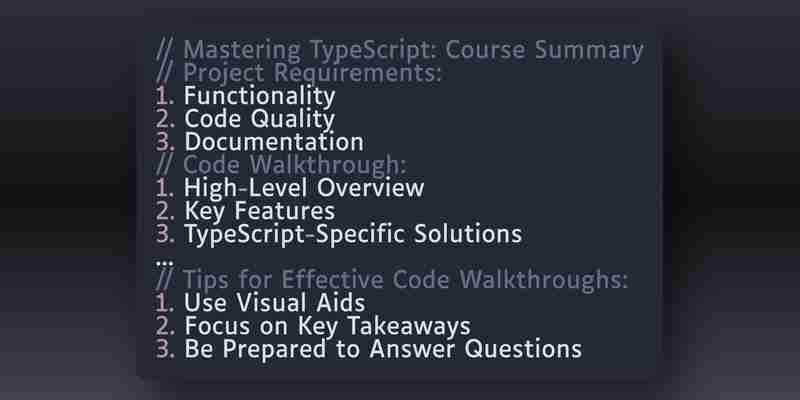Select the 'Code Walkthrough:' comment heading
Viewport: 800px width, 400px height.
[282, 165]
